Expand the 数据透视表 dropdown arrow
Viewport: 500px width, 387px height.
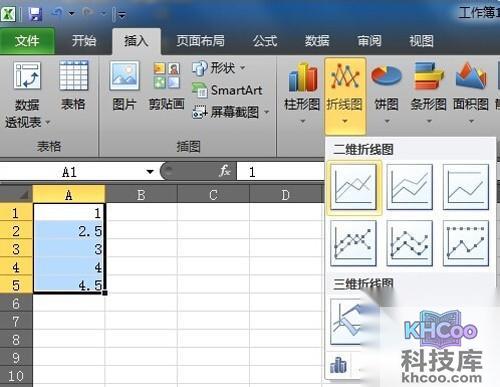(x=48, y=123)
